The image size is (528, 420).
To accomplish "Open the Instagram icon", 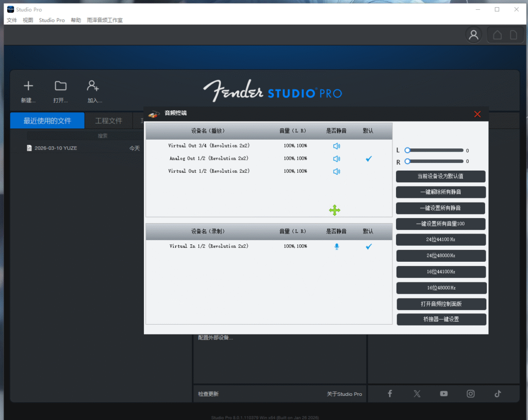I will 470,393.
